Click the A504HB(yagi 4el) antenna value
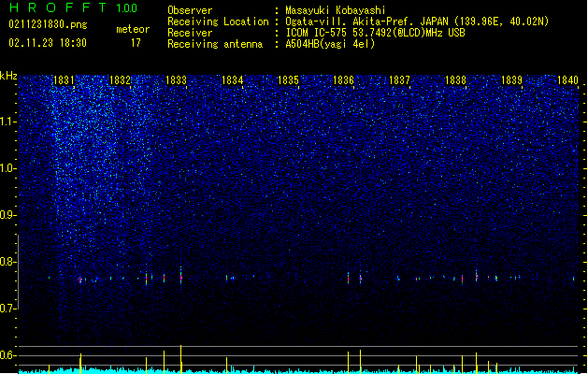 click(330, 44)
